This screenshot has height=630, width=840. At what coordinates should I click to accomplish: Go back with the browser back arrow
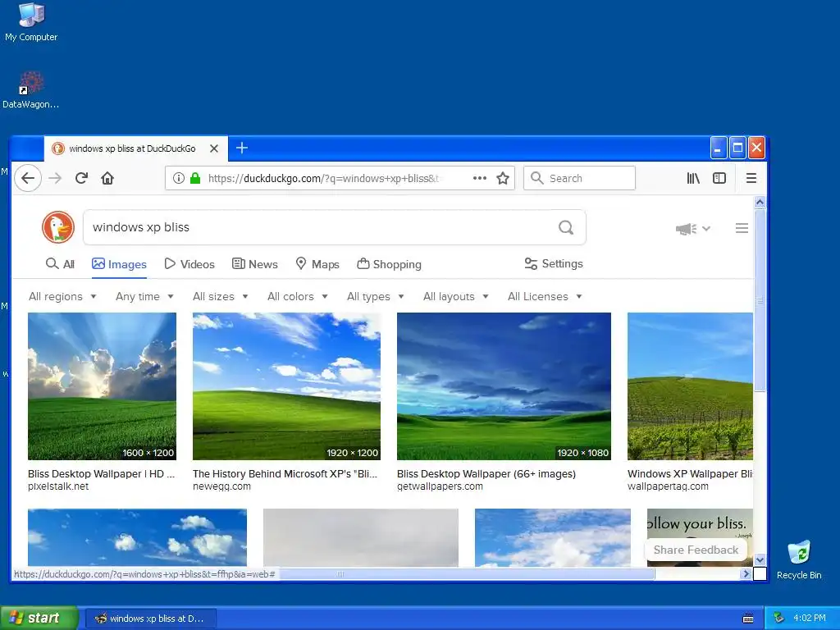click(x=28, y=178)
